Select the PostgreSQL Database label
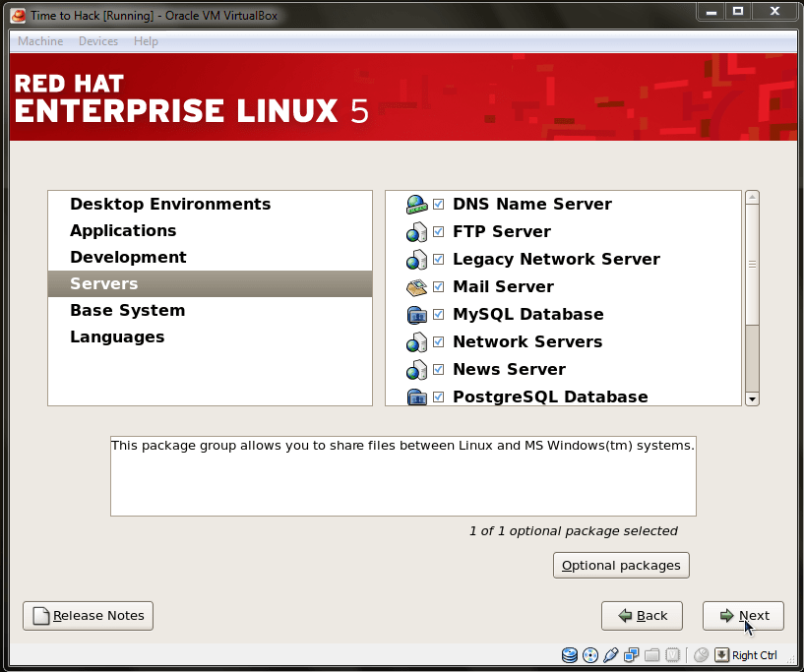The width and height of the screenshot is (804, 672). 550,397
